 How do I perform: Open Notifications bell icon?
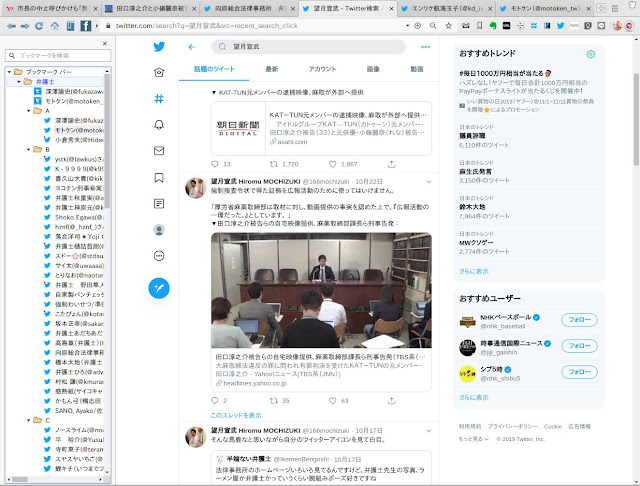coord(159,124)
